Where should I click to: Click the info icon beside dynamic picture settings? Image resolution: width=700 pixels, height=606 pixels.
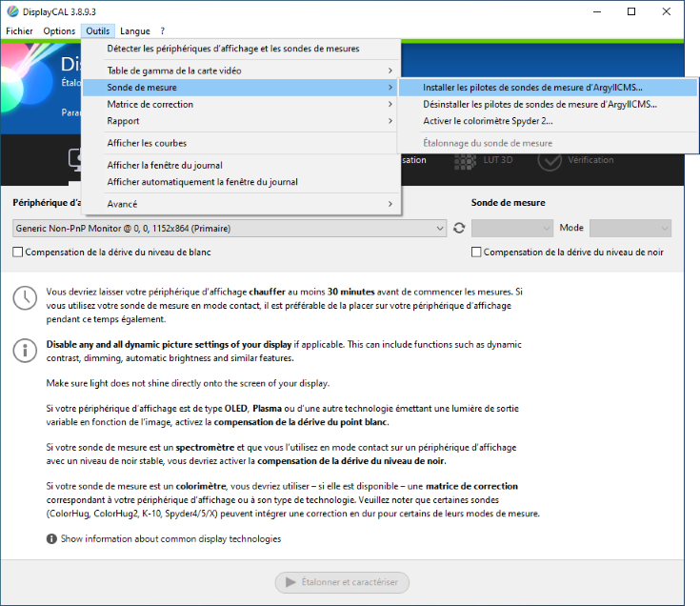(x=25, y=350)
